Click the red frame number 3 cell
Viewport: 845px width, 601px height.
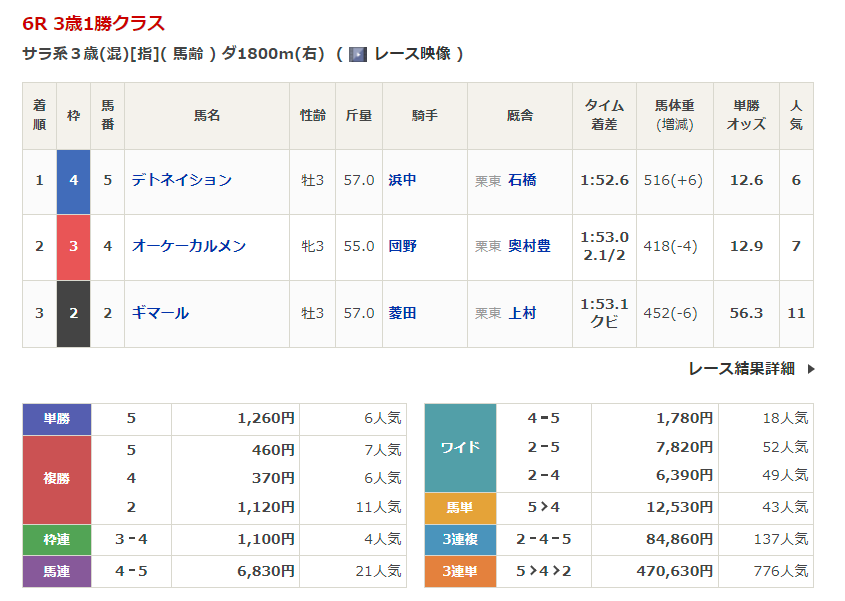point(73,247)
